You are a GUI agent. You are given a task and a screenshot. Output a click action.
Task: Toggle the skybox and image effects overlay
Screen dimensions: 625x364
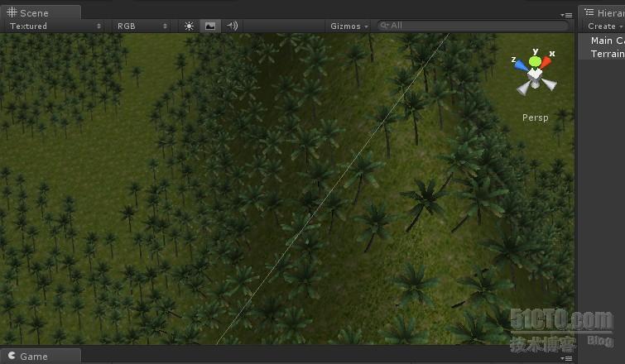pos(210,26)
